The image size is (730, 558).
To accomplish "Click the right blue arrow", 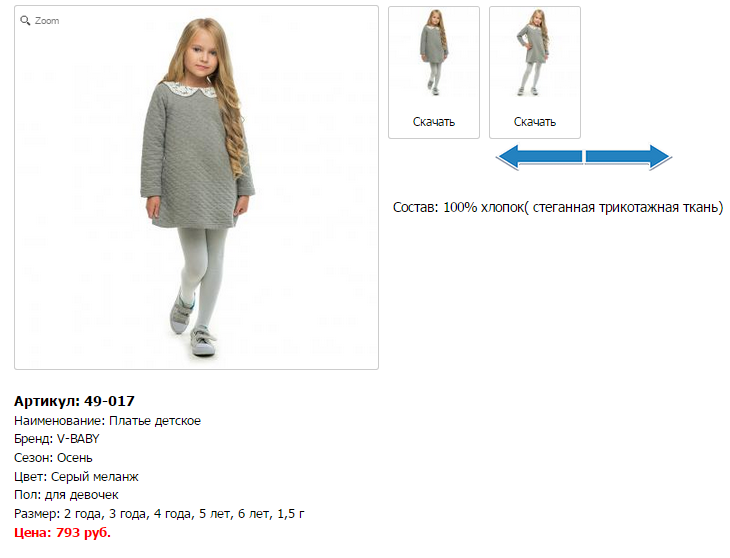I will tap(628, 156).
